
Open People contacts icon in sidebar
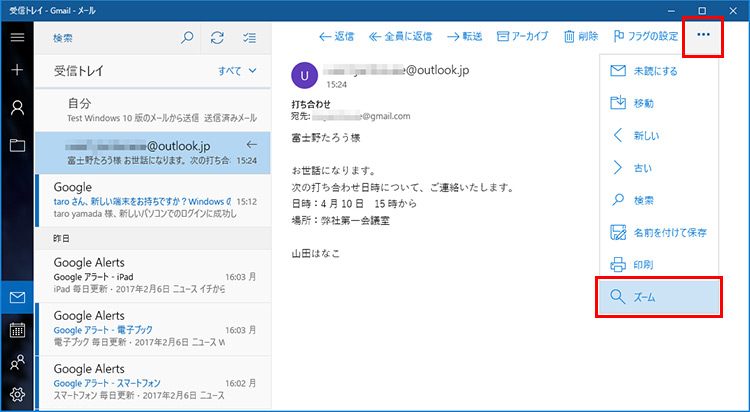click(17, 362)
